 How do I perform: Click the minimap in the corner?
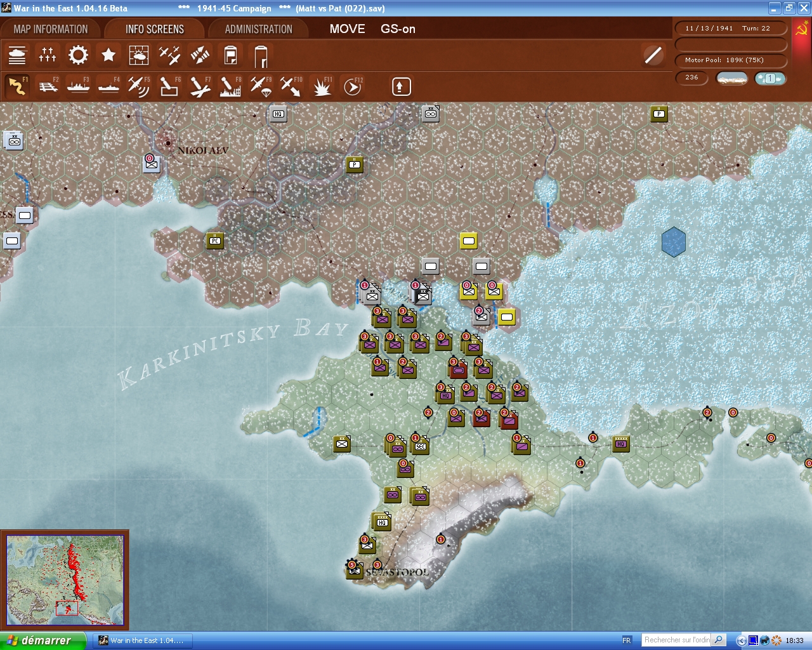click(x=65, y=580)
